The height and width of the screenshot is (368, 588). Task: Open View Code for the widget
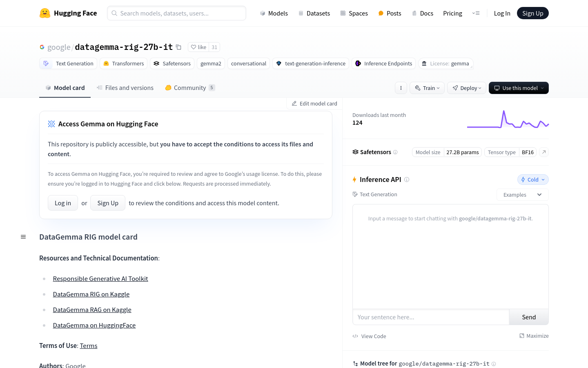pyautogui.click(x=369, y=336)
